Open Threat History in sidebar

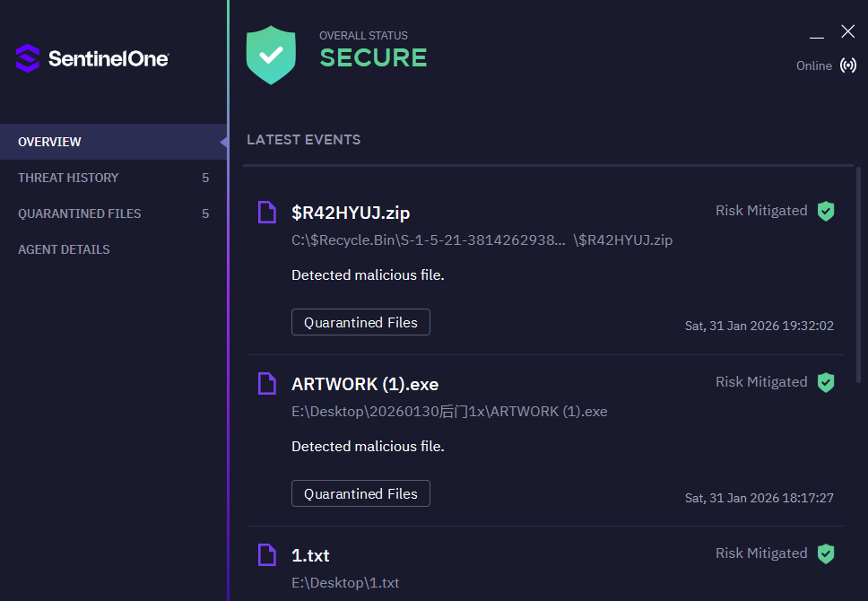(x=68, y=178)
